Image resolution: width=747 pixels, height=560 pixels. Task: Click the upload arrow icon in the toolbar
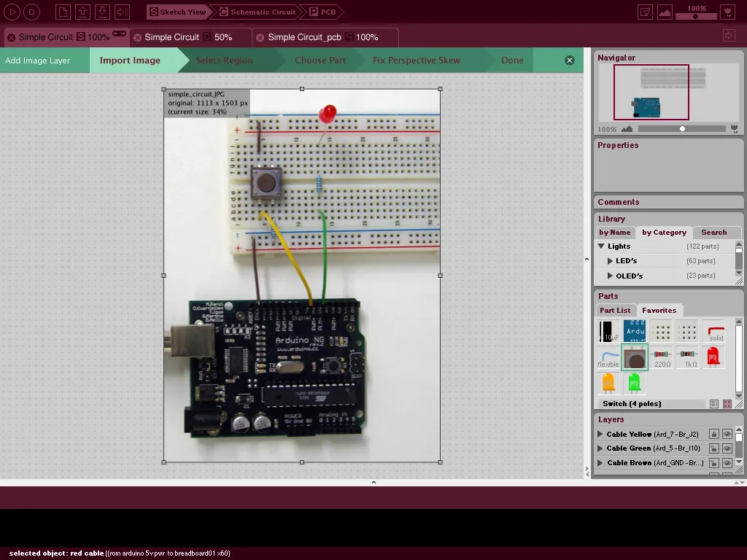pyautogui.click(x=82, y=12)
